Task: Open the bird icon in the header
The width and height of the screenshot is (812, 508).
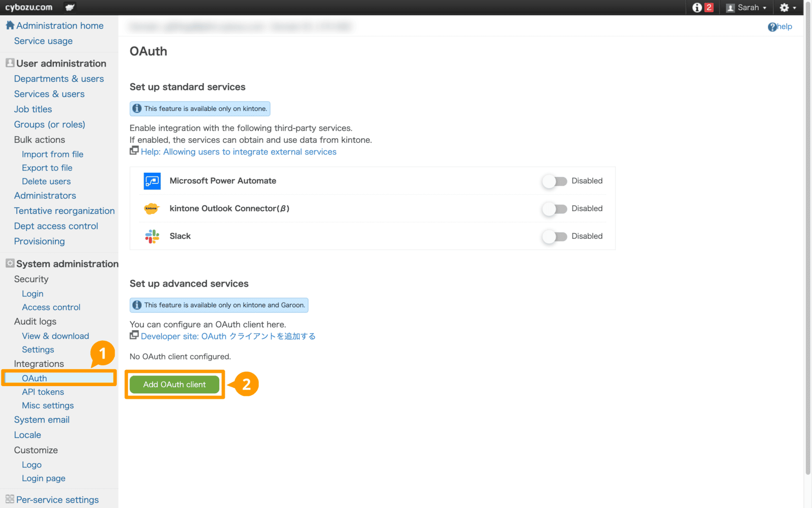Action: tap(70, 7)
